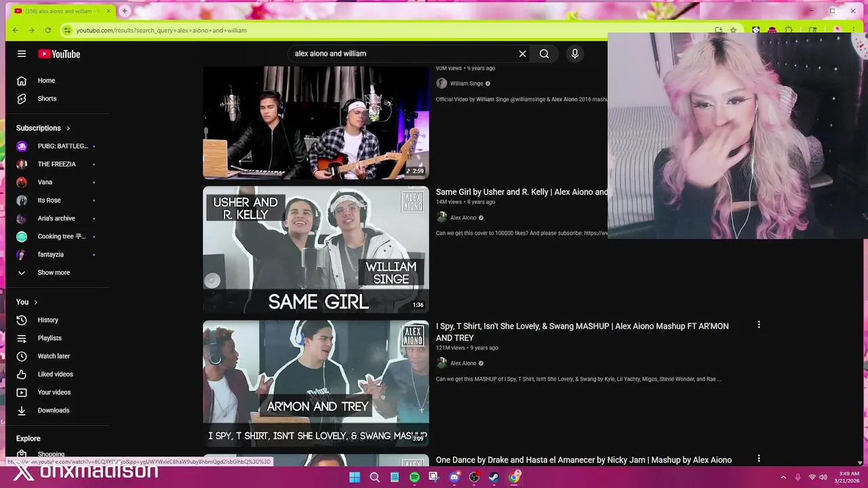Open the I Spy, T Shirt mashup title
The height and width of the screenshot is (488, 868).
coord(583,332)
